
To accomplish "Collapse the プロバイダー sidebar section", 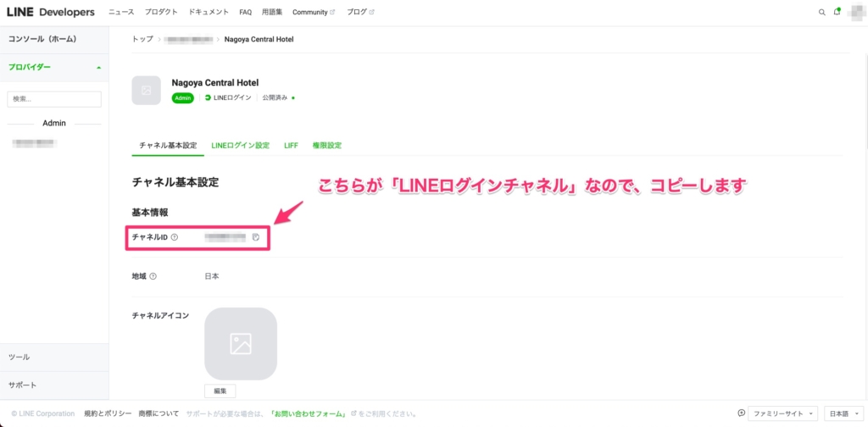I will (x=98, y=67).
